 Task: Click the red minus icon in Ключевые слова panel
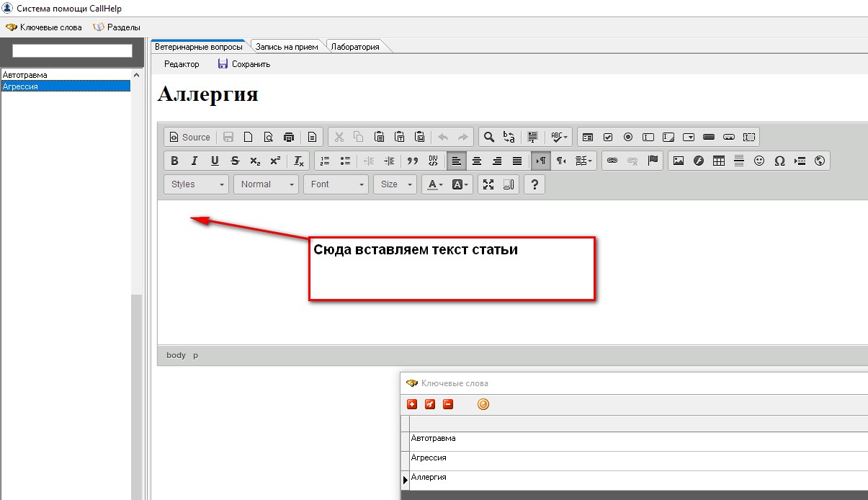pos(448,404)
